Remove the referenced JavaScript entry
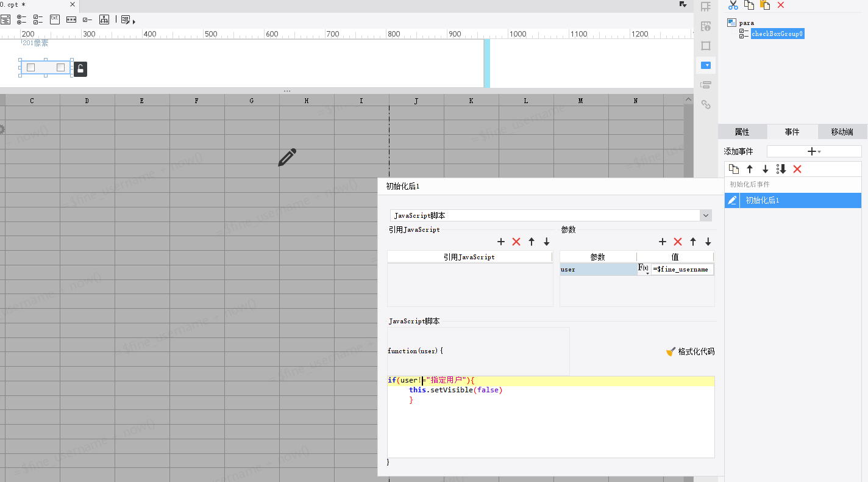 pyautogui.click(x=516, y=242)
